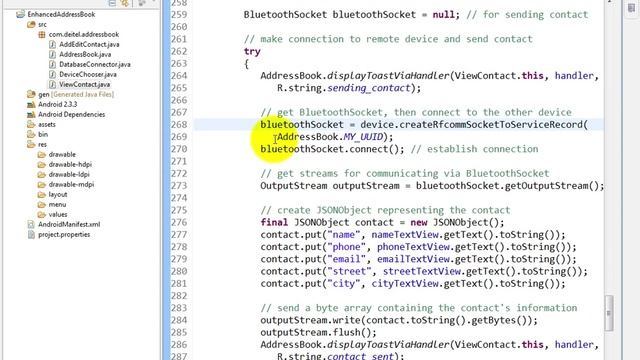Open project.properties
The image size is (640, 360).
64,235
